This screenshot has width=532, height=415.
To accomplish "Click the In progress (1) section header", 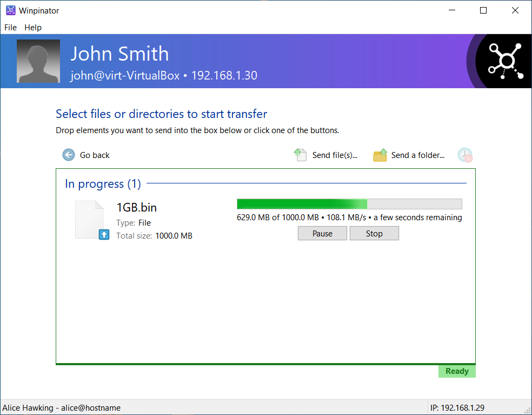I will click(x=102, y=183).
